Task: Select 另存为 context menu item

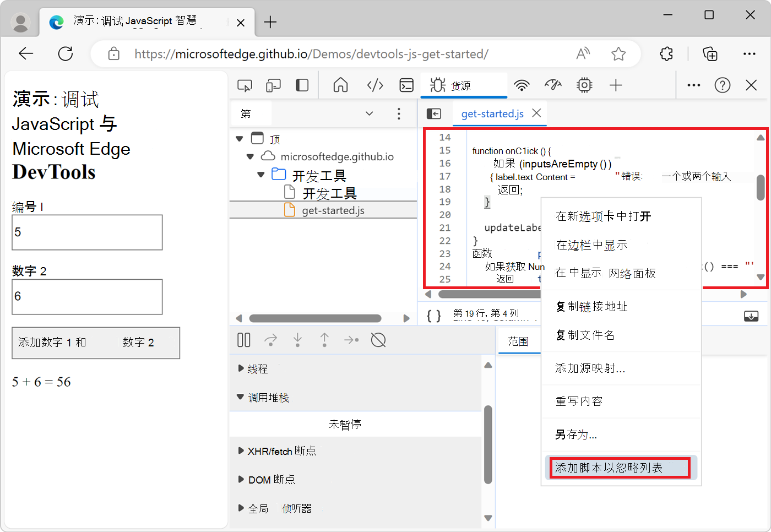Action: click(621, 435)
